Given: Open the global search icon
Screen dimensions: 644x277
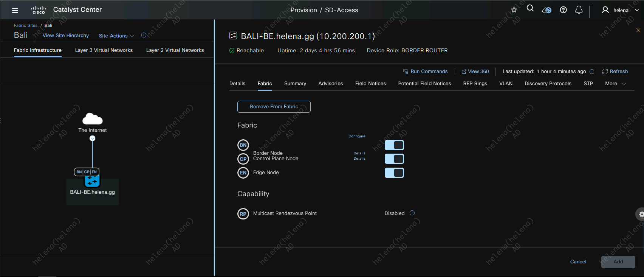Looking at the screenshot, I should click(530, 8).
